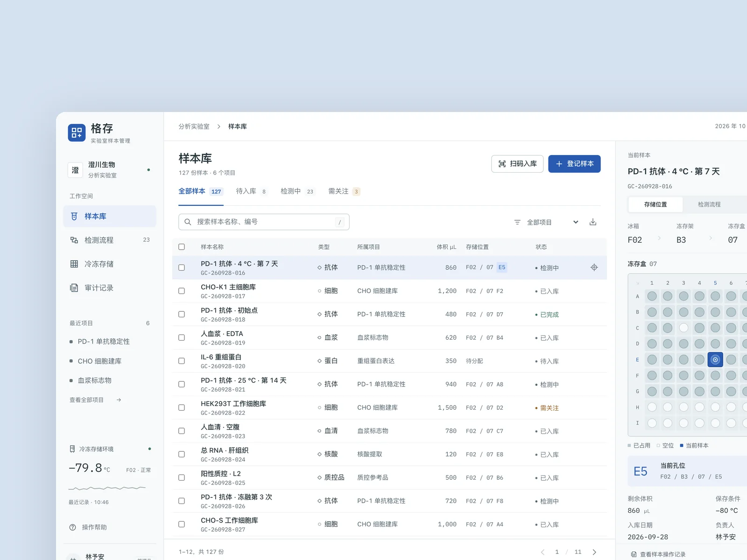
Task: Open 检测流程 from the sidebar icon
Action: tap(74, 240)
